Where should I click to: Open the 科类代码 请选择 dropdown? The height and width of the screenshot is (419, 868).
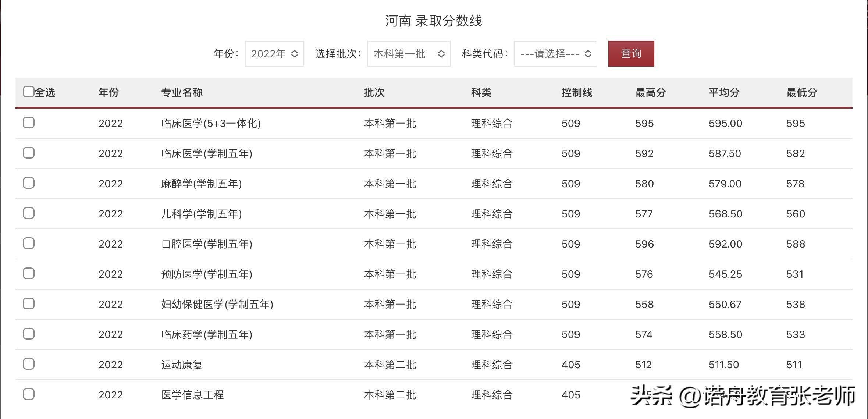point(555,54)
